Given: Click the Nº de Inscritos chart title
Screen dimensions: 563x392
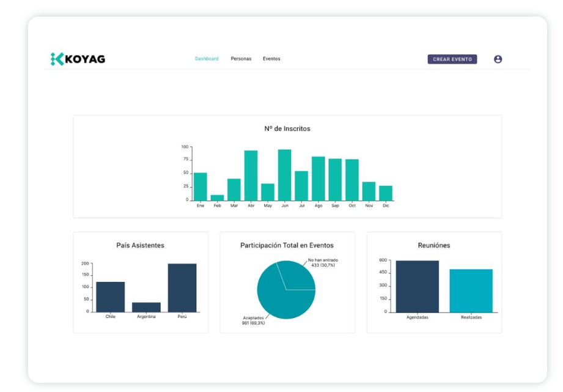Looking at the screenshot, I should point(287,129).
